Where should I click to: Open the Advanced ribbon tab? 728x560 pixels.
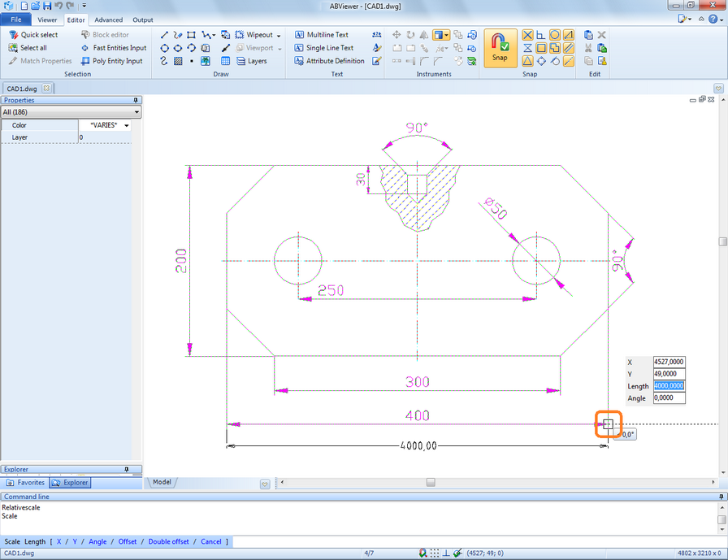(x=109, y=20)
